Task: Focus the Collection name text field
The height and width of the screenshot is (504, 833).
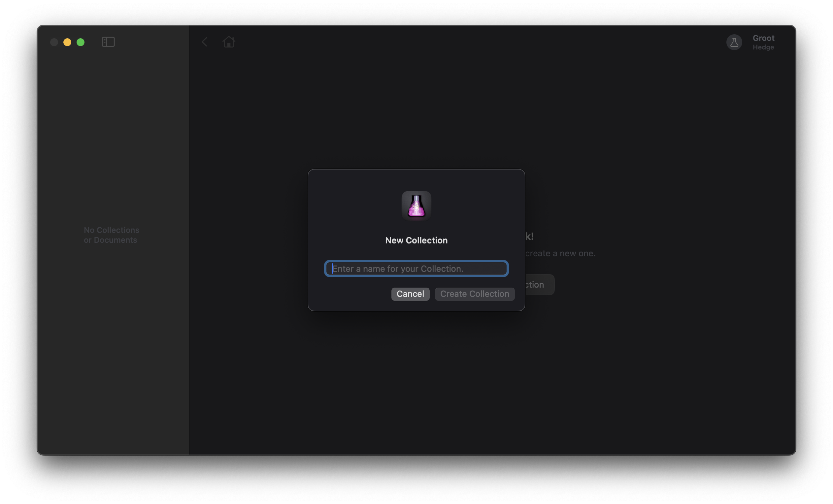Action: point(416,268)
